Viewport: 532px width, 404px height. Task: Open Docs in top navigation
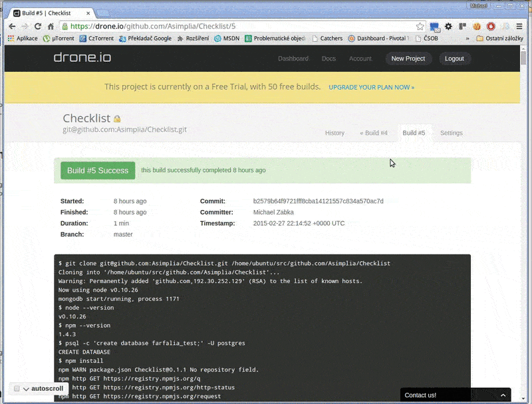[329, 58]
